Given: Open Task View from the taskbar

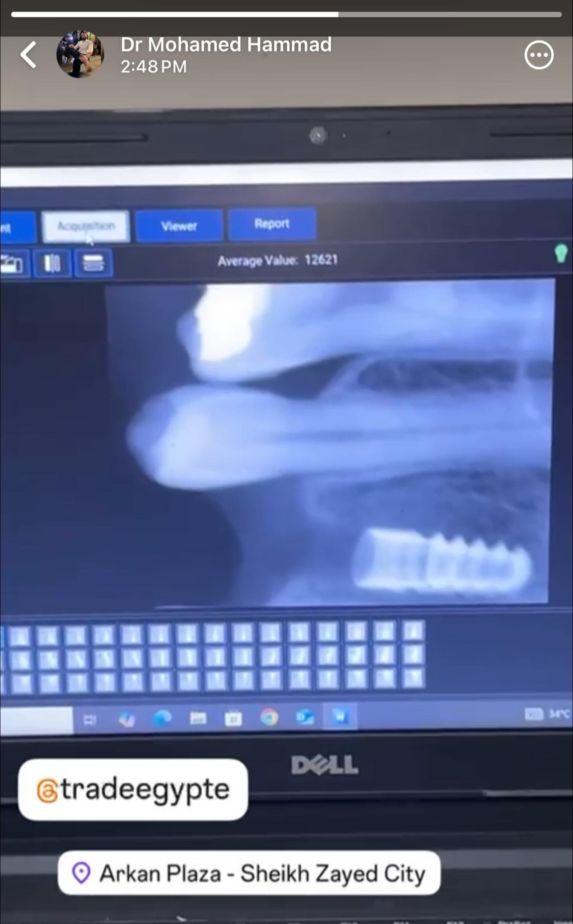Looking at the screenshot, I should (90, 720).
